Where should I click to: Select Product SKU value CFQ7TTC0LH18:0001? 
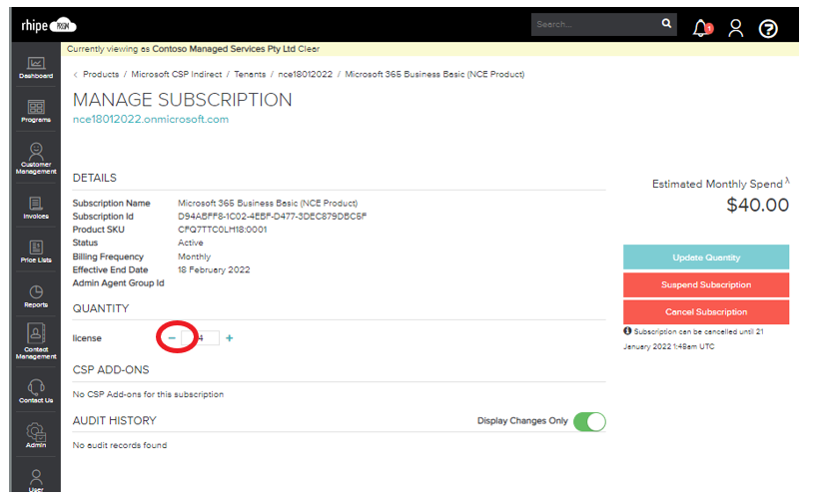click(x=223, y=230)
